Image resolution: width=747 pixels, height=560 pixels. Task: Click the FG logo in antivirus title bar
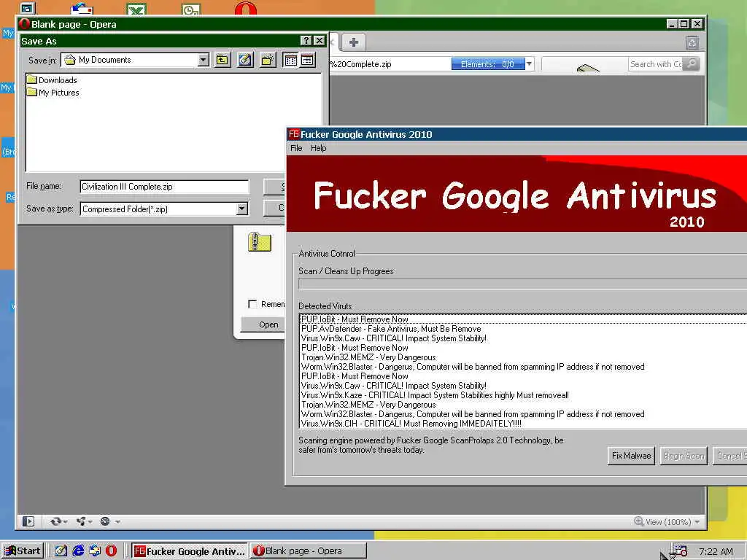(294, 134)
